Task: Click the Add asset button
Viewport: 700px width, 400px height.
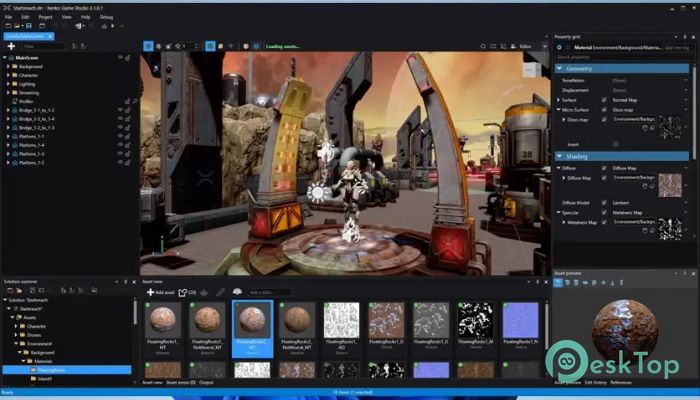Action: click(x=160, y=292)
